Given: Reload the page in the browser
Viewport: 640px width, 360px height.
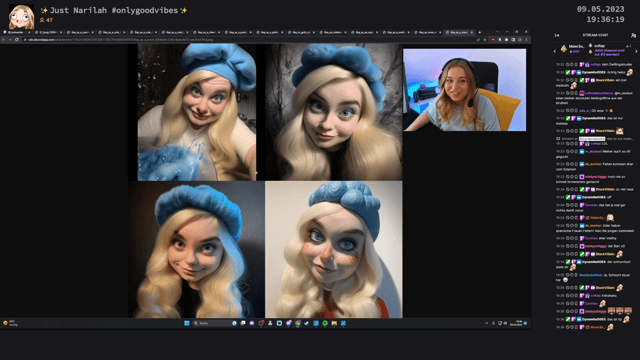Looking at the screenshot, I should 17,40.
